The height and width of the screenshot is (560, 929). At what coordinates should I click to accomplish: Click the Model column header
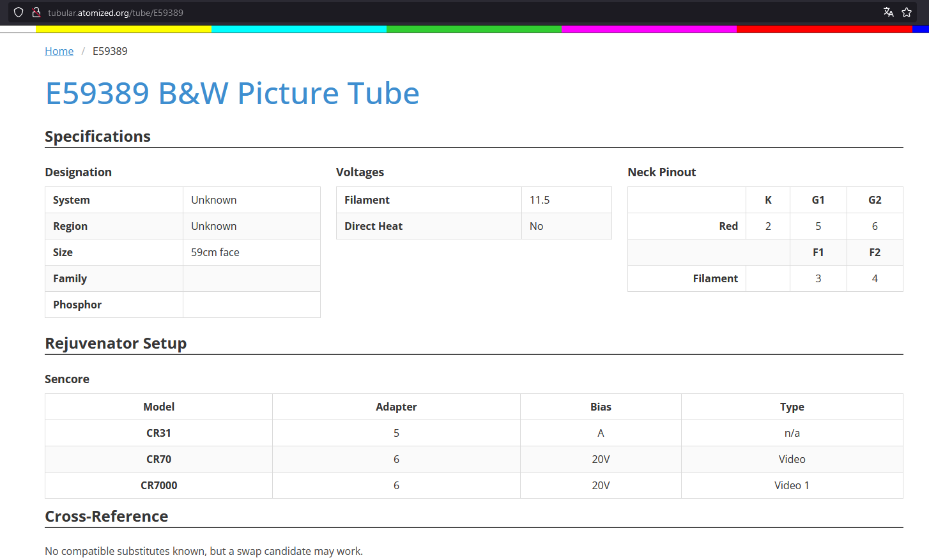[x=159, y=407]
